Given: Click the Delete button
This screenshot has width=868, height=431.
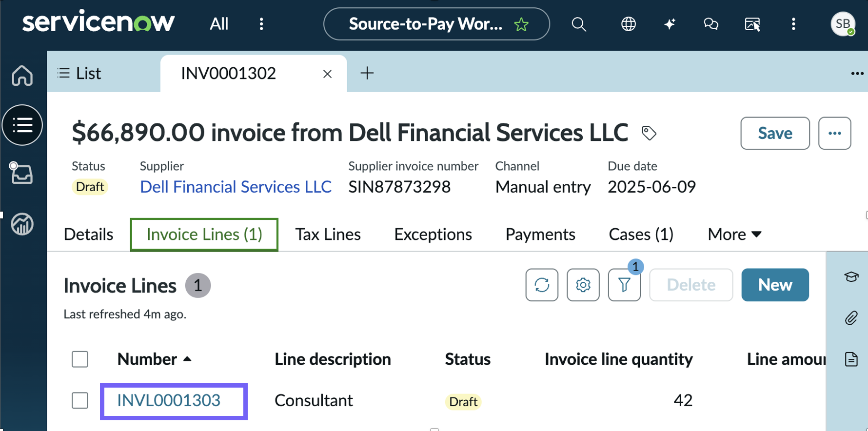Looking at the screenshot, I should pyautogui.click(x=691, y=285).
